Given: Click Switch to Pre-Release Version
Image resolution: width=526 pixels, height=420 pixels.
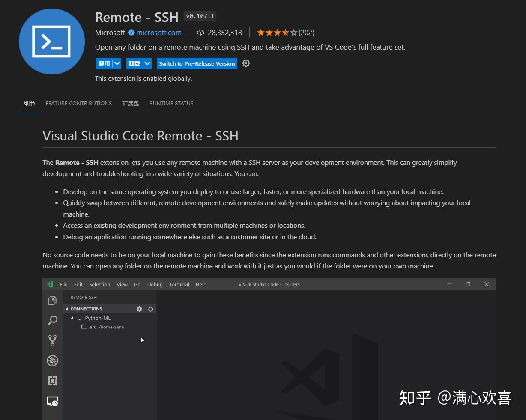Looking at the screenshot, I should pos(197,63).
